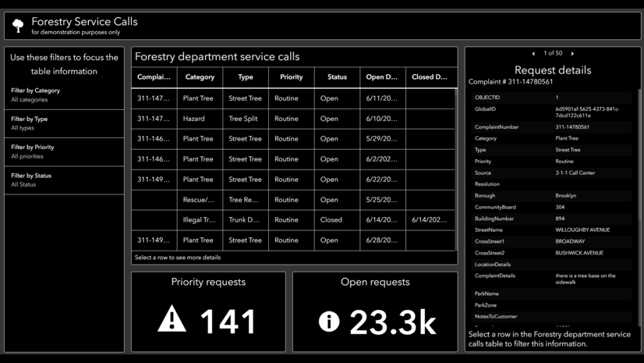Image resolution: width=644 pixels, height=363 pixels.
Task: Select the row with open date 6/28/20…
Action: tap(293, 240)
